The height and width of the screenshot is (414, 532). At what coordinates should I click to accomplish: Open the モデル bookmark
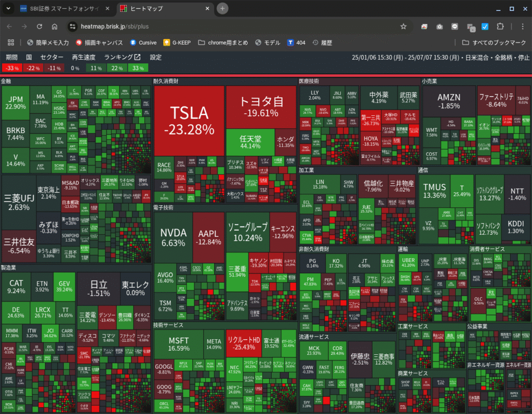pos(268,43)
